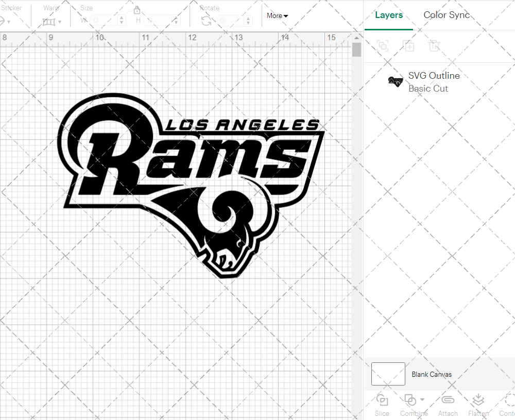Click the Blank Canvas color swatch
Screen dimensions: 515x420
pyautogui.click(x=388, y=374)
